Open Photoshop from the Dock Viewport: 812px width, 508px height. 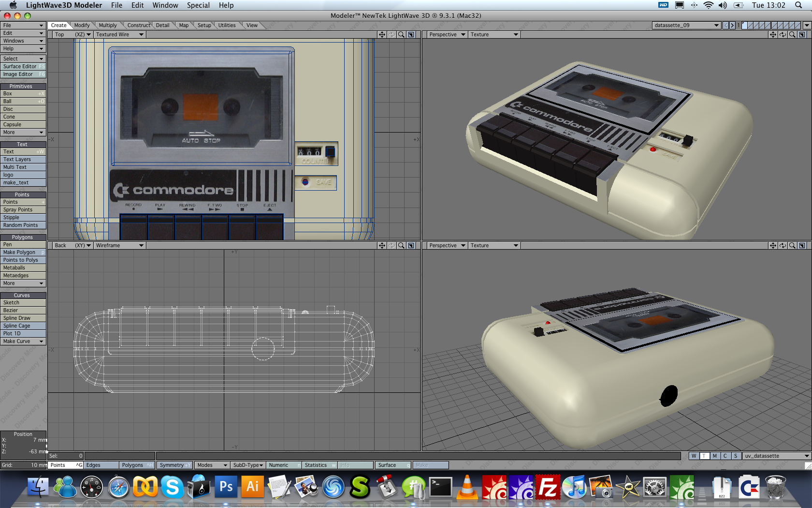coord(226,487)
